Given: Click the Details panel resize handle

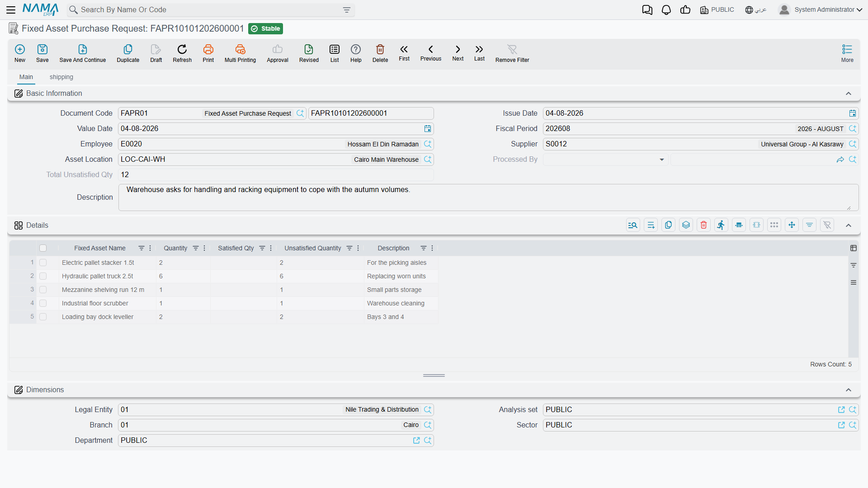Looking at the screenshot, I should point(434,375).
